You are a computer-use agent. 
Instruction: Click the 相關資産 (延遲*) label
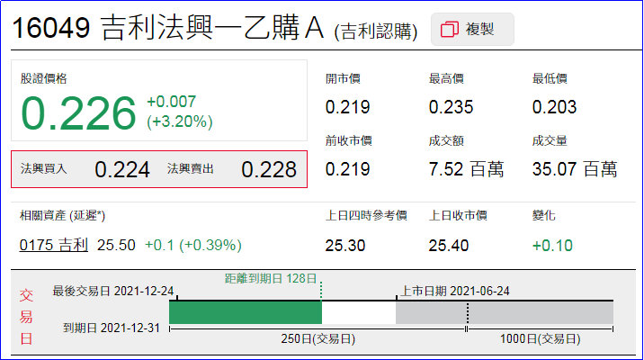point(62,215)
